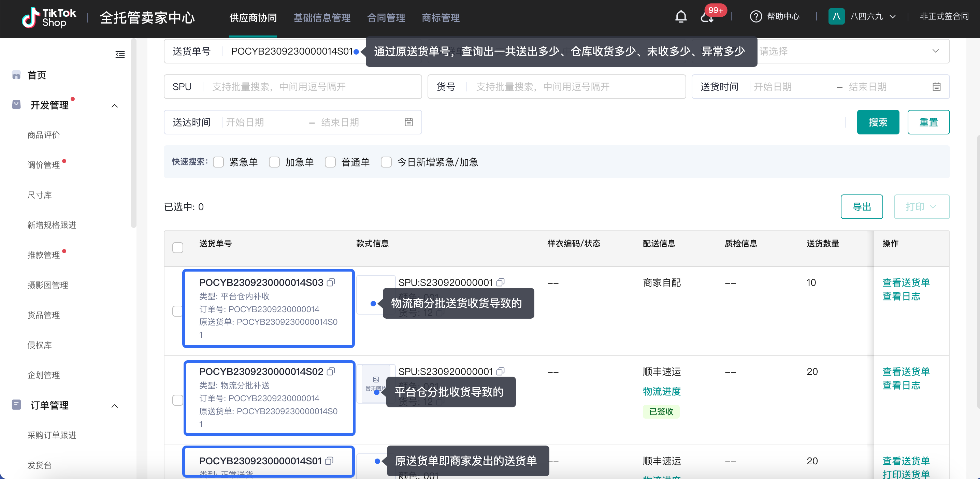Copy delivery number POCYB2309230000014S01
980x479 pixels.
[x=330, y=461]
